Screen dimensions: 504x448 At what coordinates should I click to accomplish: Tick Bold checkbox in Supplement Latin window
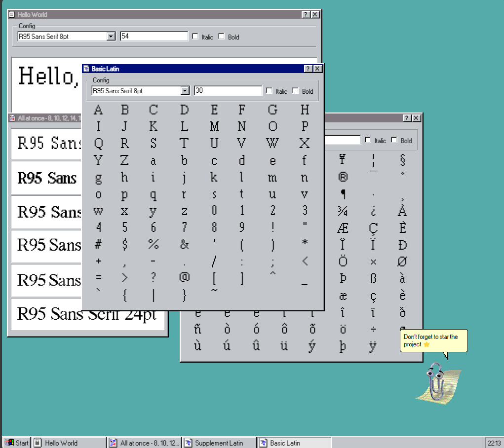click(x=394, y=140)
